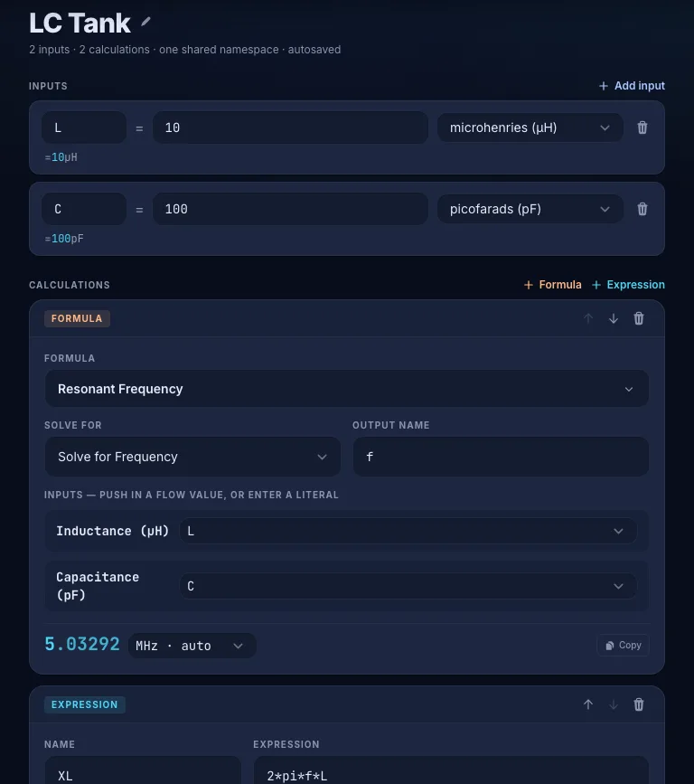Open the Inductance source dropdown showing L
The height and width of the screenshot is (784, 694).
408,531
